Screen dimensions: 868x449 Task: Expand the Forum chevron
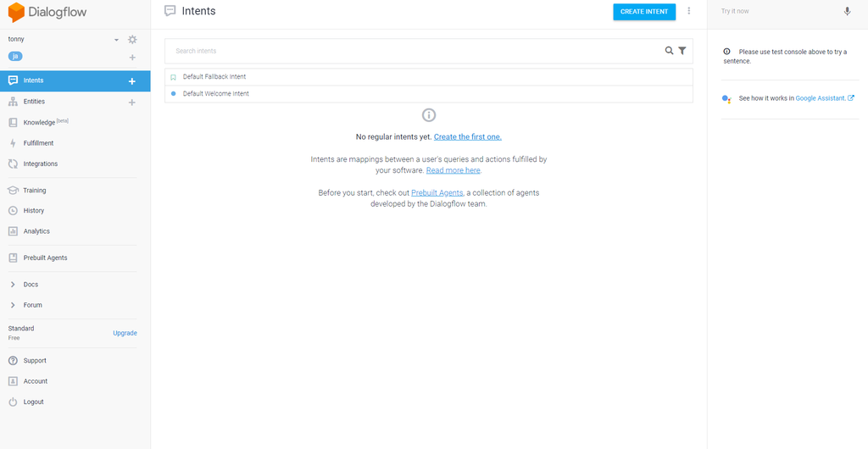point(13,305)
